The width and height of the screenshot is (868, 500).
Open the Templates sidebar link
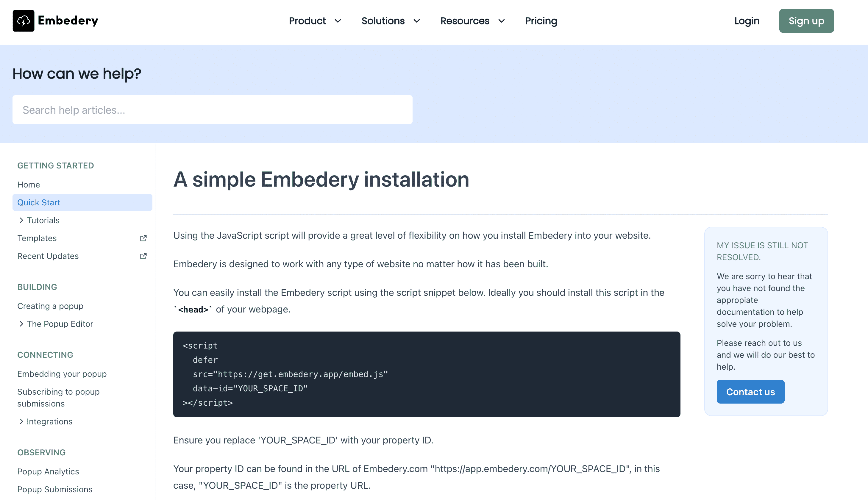37,238
